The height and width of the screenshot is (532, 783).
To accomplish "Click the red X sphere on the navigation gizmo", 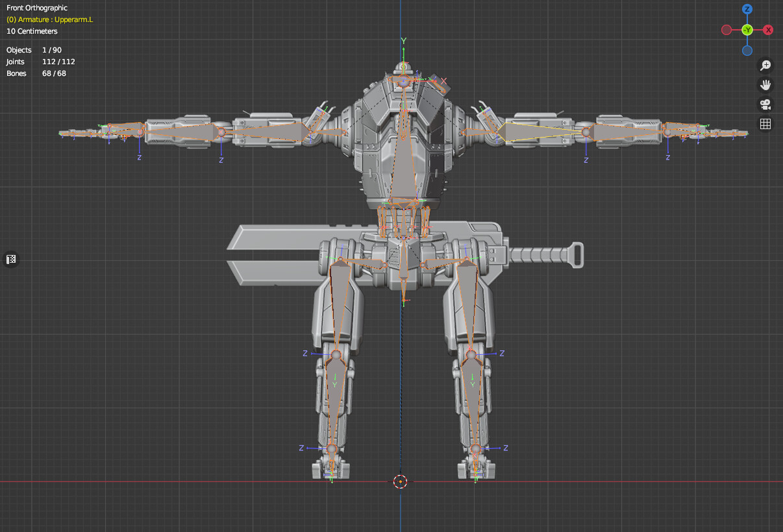I will coord(769,29).
